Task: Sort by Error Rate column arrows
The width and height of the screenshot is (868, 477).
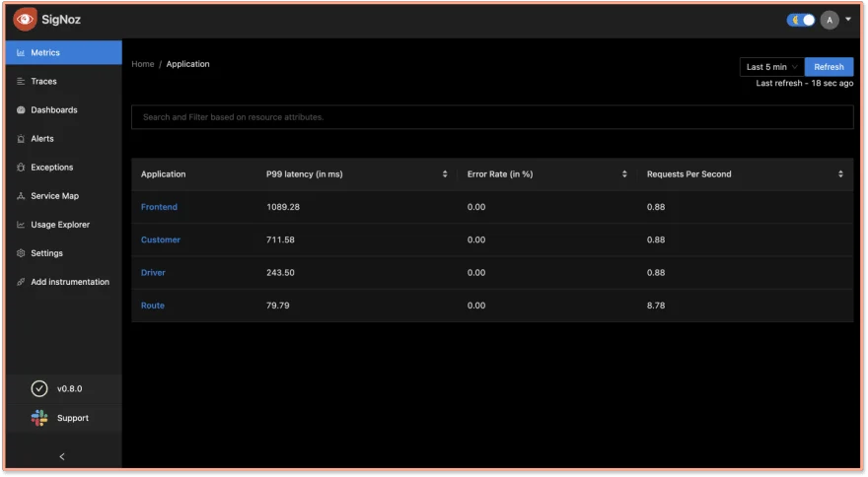Action: point(624,174)
